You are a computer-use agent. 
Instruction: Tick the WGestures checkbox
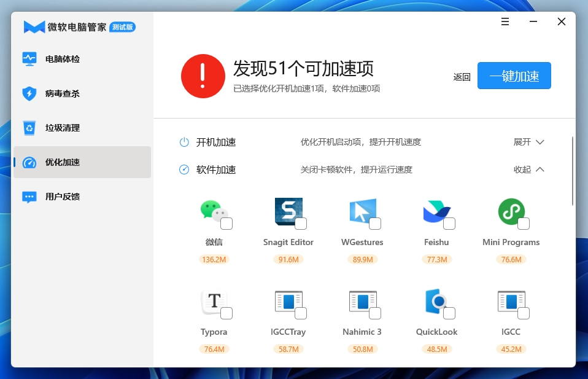[x=375, y=224]
